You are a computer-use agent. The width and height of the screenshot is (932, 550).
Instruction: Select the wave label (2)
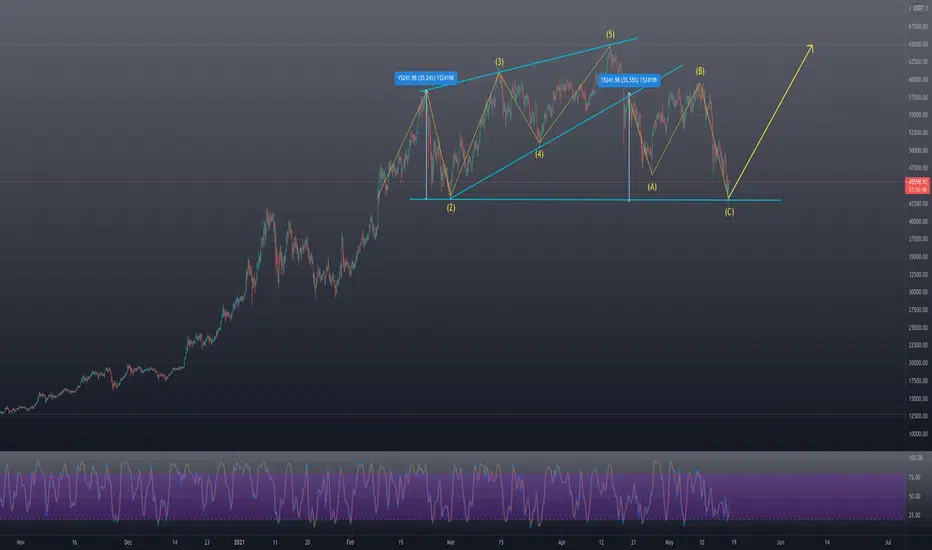451,208
